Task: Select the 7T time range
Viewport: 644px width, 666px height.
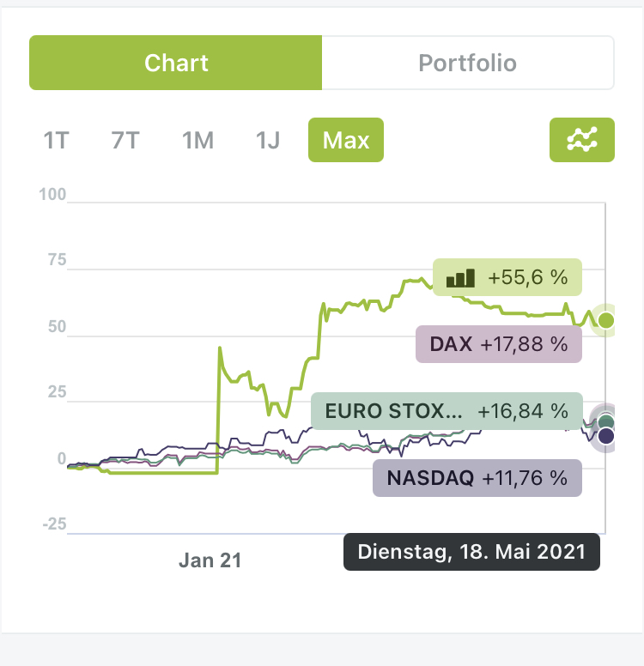Action: click(x=125, y=140)
